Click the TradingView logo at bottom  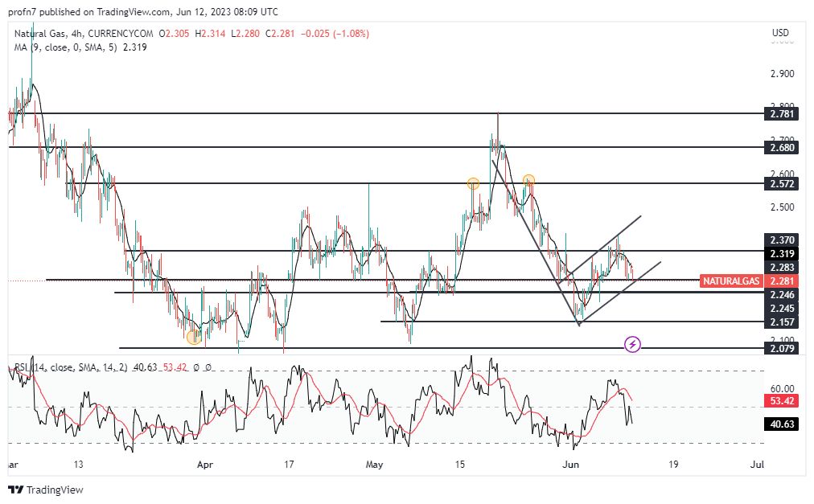[x=46, y=490]
